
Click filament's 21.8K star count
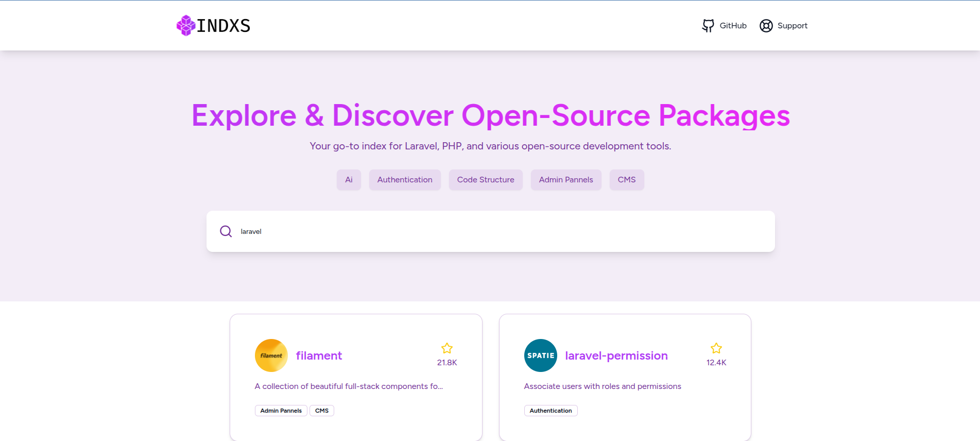click(447, 363)
